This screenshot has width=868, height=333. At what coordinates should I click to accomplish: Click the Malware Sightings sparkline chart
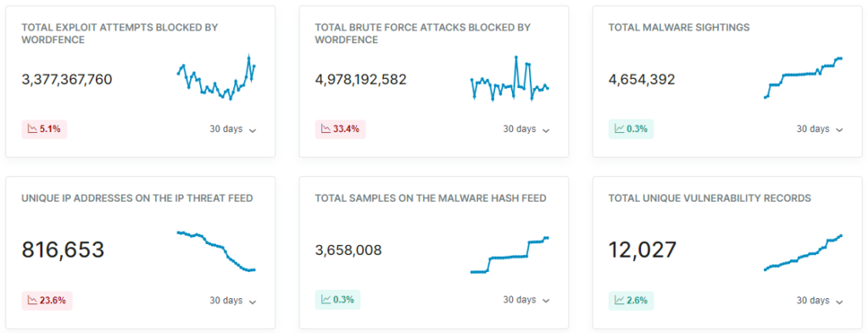[x=804, y=78]
